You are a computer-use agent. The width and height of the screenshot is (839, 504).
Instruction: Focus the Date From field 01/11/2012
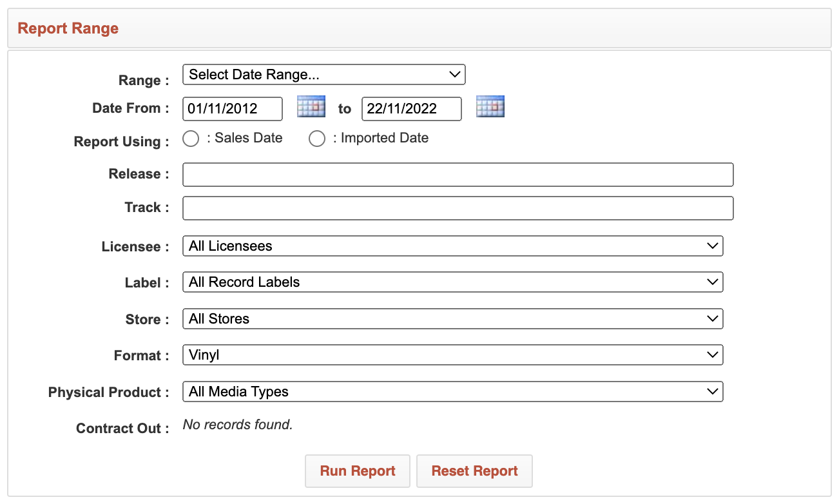233,109
